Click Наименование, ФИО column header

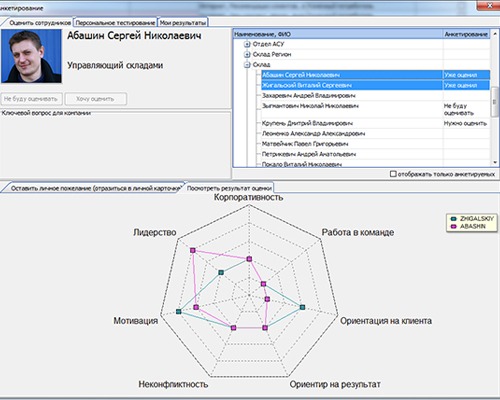coord(338,34)
